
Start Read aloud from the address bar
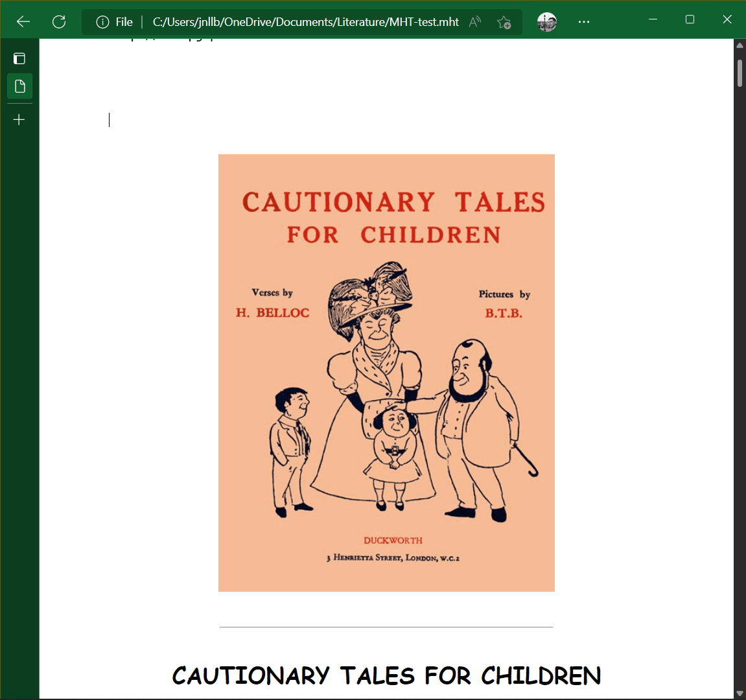click(475, 22)
